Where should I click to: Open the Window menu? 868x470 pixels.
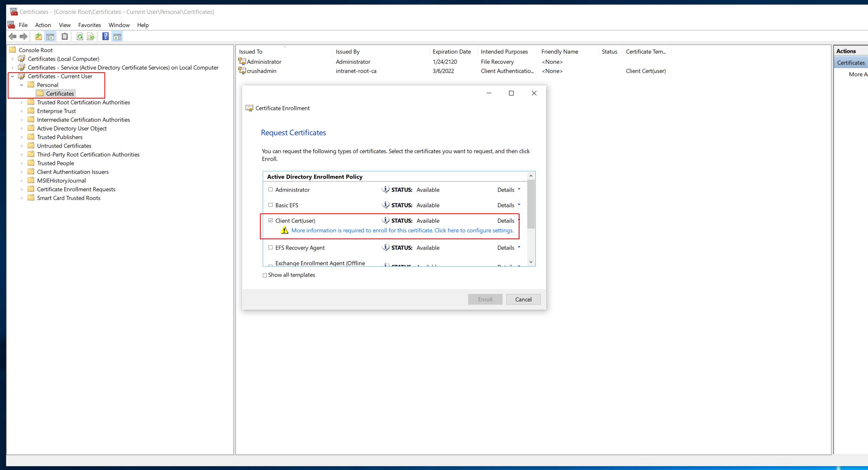[x=119, y=25]
